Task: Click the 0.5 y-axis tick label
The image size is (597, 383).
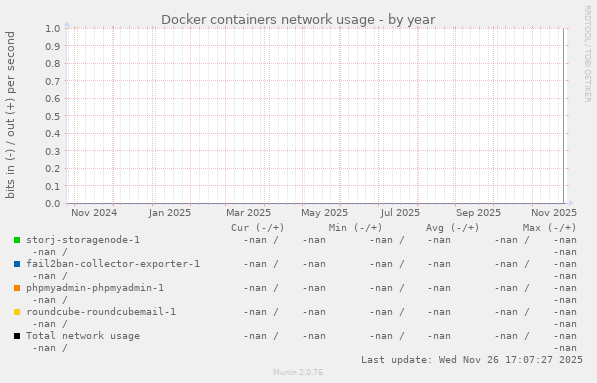Action: [x=53, y=116]
